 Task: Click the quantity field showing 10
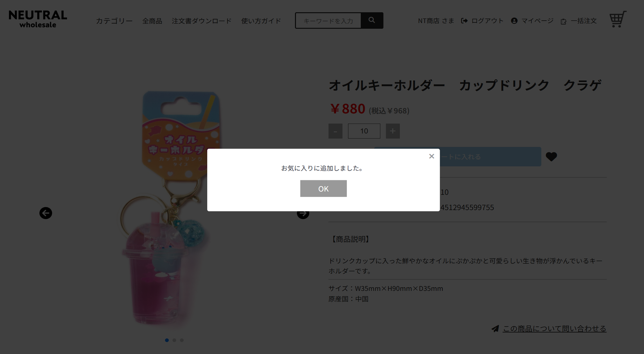(x=364, y=131)
